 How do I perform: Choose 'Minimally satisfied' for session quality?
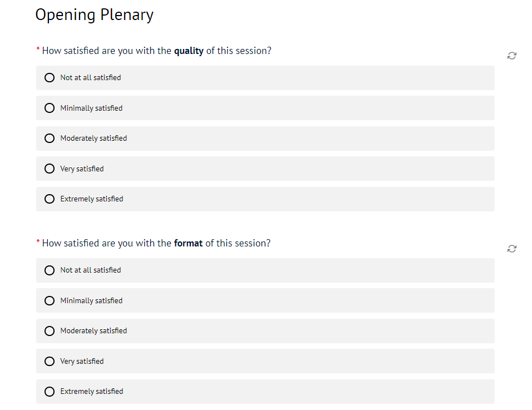(x=50, y=108)
